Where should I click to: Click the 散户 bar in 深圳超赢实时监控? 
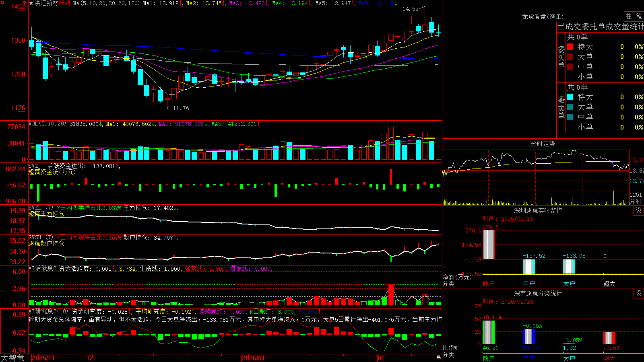point(488,245)
